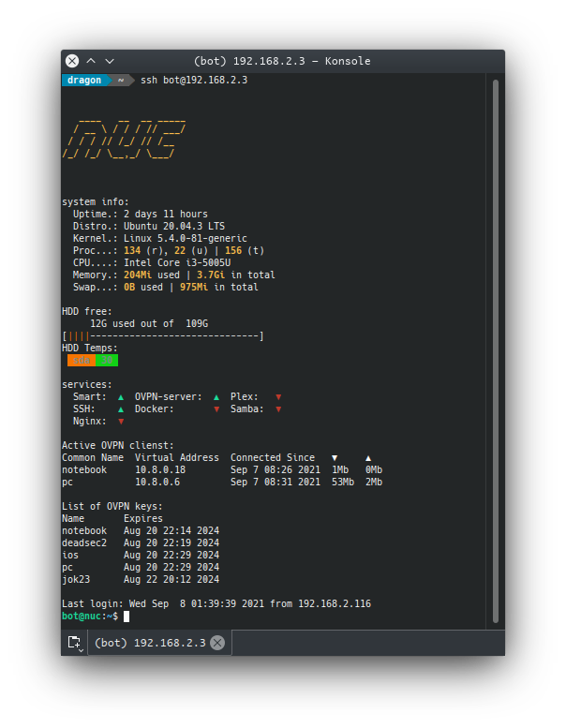Close the (bot) 192.168.2.3 tab
Viewport: 566px width, 728px height.
pyautogui.click(x=217, y=643)
